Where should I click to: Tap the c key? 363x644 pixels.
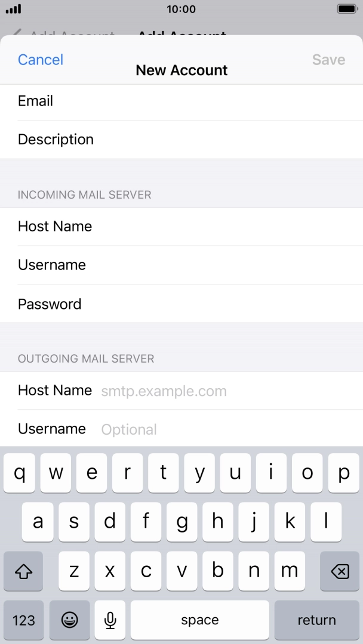tap(146, 571)
